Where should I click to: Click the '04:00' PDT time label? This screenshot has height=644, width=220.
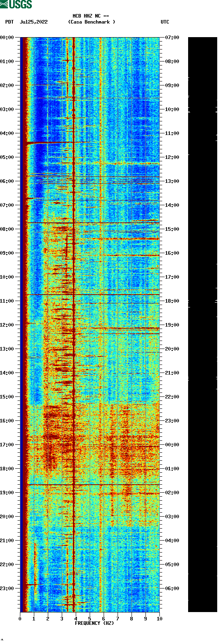(7, 133)
